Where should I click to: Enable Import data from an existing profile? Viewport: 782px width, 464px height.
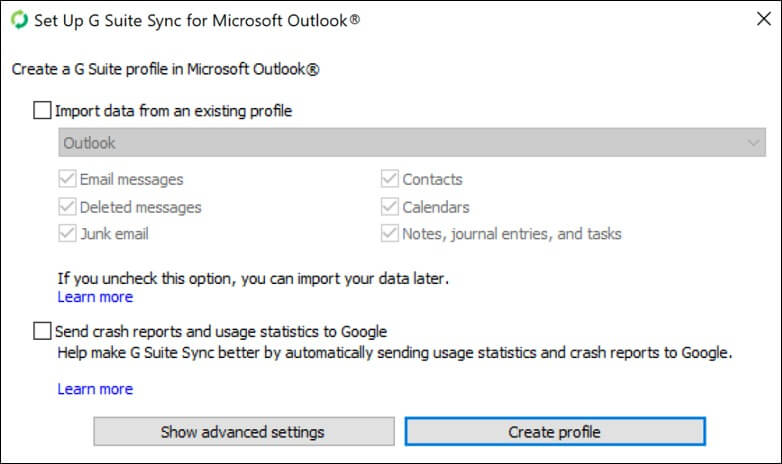tap(42, 110)
